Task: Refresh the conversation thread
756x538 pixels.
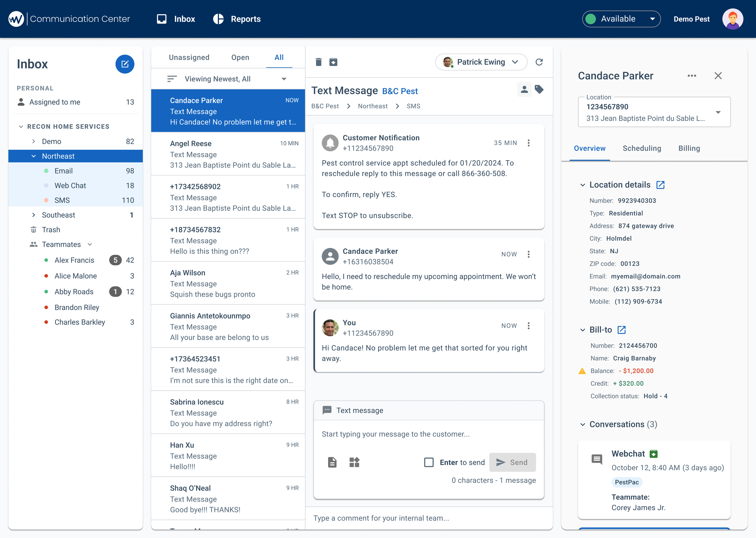Action: point(539,62)
